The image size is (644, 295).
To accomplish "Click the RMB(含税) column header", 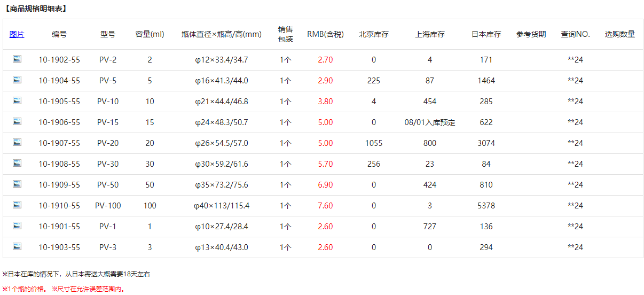I will pyautogui.click(x=325, y=34).
